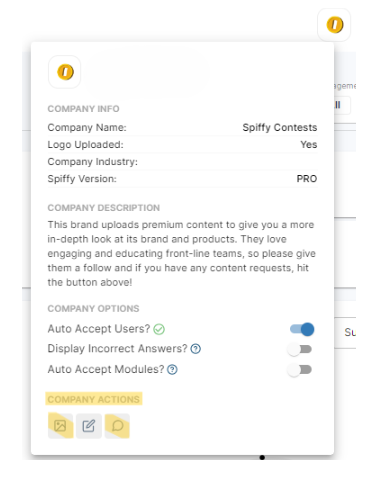Viewport: 375px width, 485px height.
Task: Click help icon next to Auto Accept Modules
Action: point(172,370)
